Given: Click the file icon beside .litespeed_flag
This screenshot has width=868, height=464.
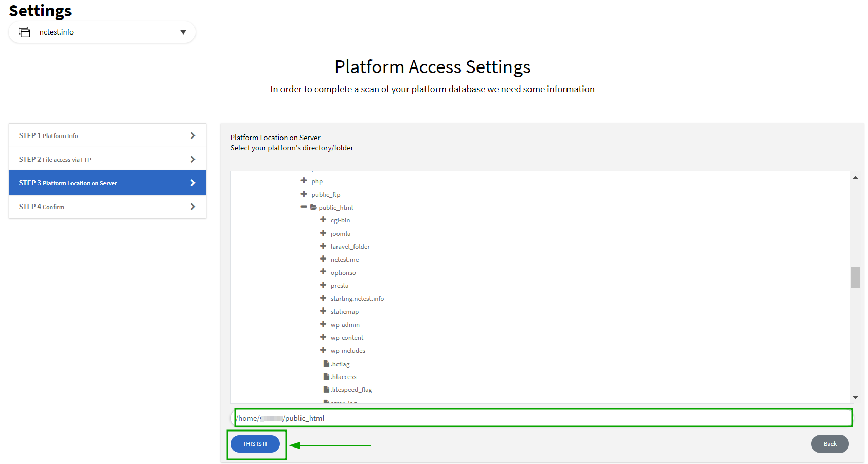Looking at the screenshot, I should pyautogui.click(x=327, y=389).
